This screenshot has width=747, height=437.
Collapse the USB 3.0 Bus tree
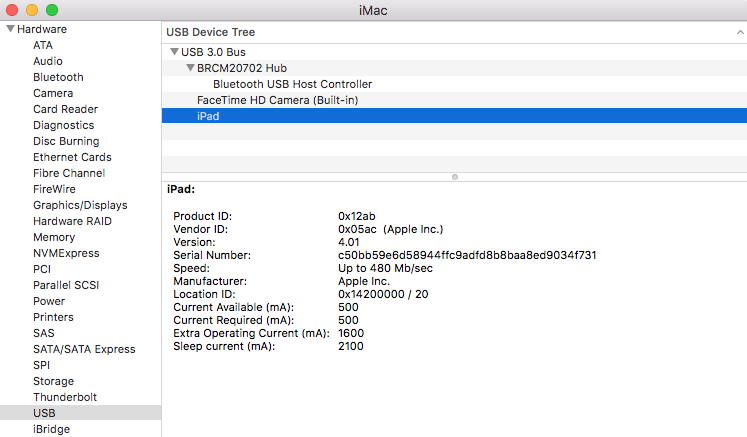[x=174, y=51]
